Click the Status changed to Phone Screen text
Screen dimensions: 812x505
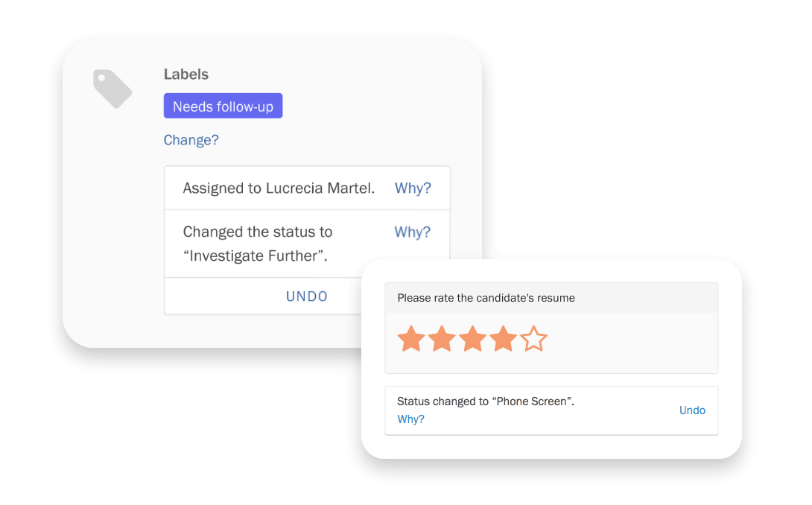pyautogui.click(x=486, y=401)
